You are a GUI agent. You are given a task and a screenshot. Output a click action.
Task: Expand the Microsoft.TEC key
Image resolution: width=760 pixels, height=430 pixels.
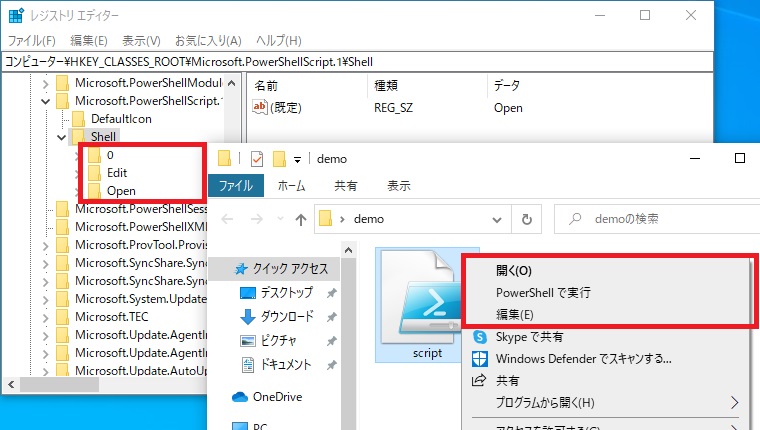(46, 318)
